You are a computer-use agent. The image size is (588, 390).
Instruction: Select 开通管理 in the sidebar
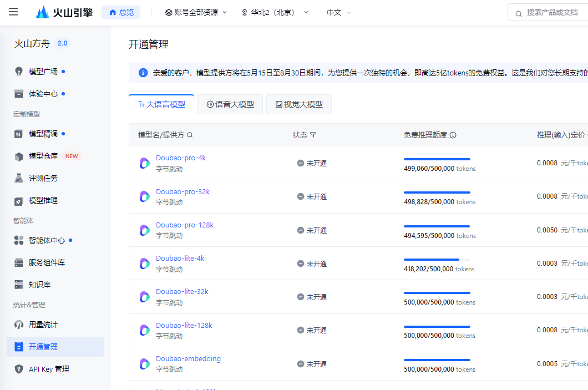coord(55,347)
